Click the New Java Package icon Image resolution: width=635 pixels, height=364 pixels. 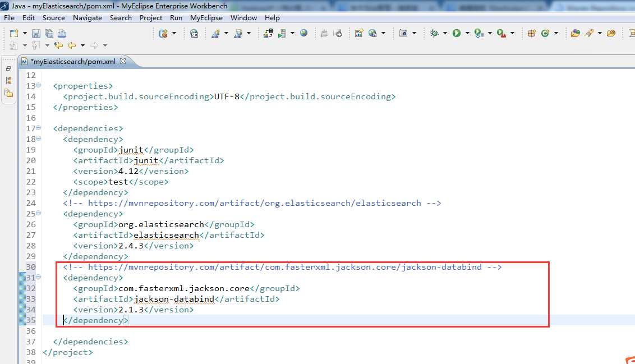tap(532, 33)
